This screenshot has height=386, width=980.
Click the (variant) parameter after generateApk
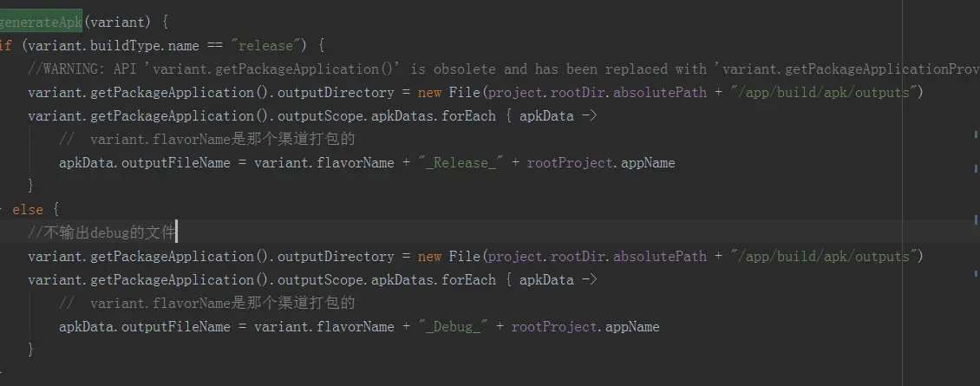coord(117,23)
